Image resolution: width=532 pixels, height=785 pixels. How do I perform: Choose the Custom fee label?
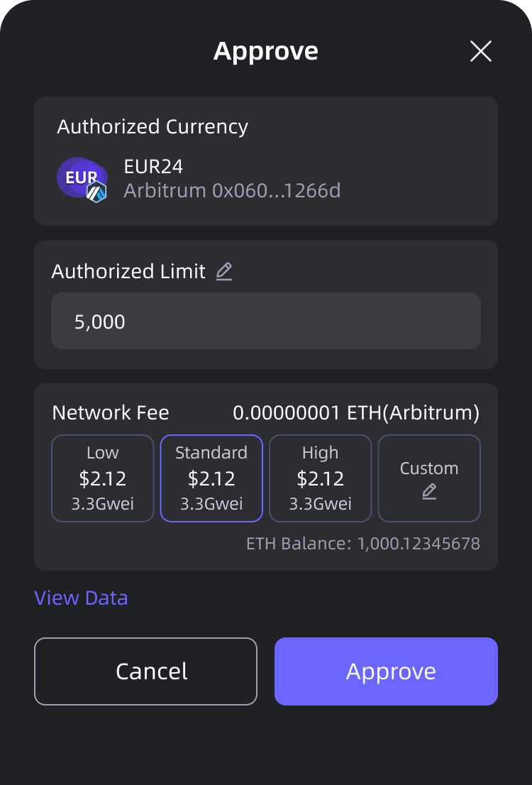coord(429,468)
